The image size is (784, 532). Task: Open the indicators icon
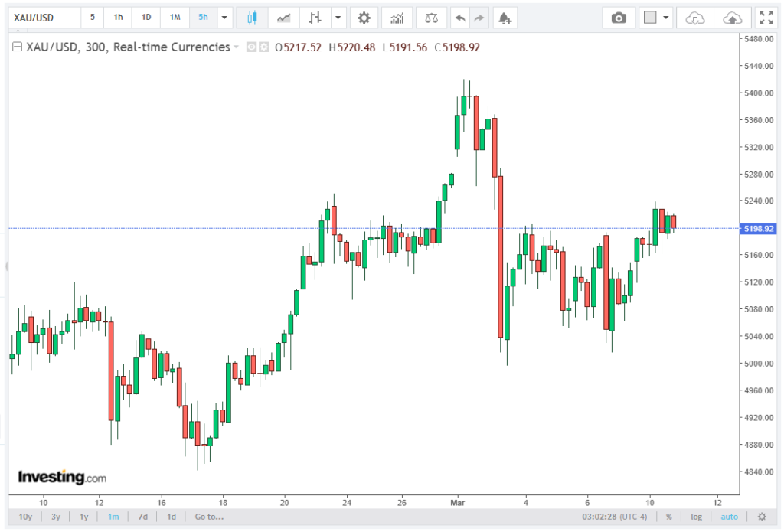[397, 18]
